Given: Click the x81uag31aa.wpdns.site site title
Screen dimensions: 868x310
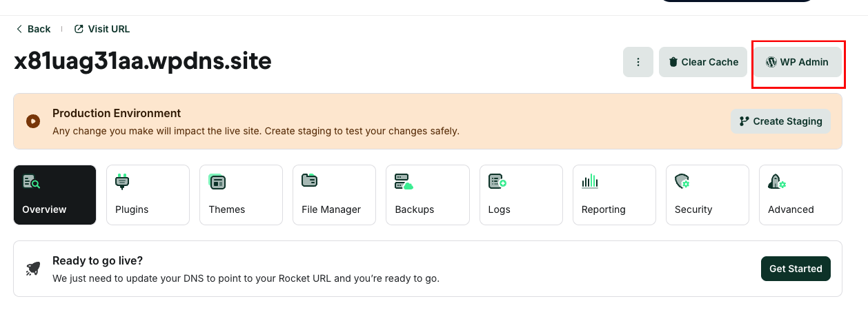Looking at the screenshot, I should 143,61.
